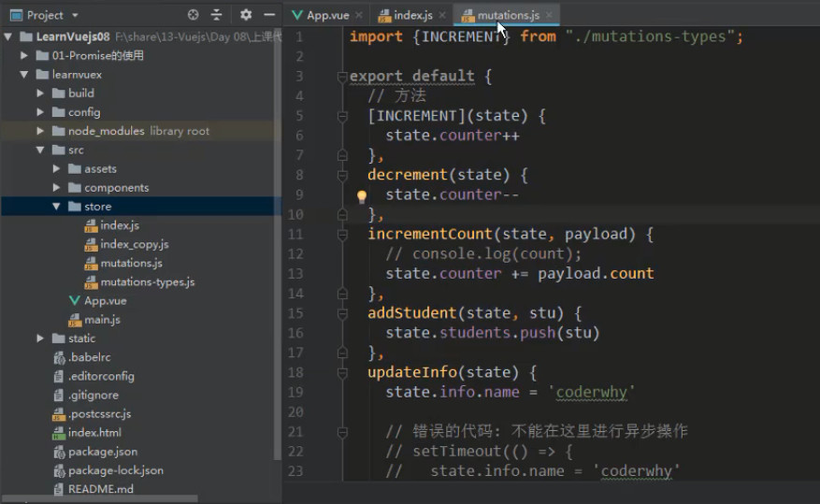The width and height of the screenshot is (820, 504).
Task: Click the static folder icon
Action: pos(59,338)
